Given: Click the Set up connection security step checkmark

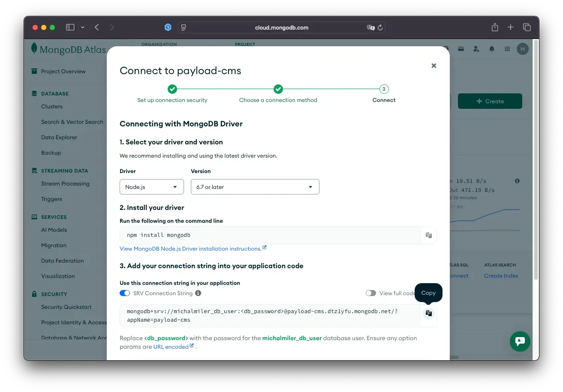Looking at the screenshot, I should coord(172,89).
